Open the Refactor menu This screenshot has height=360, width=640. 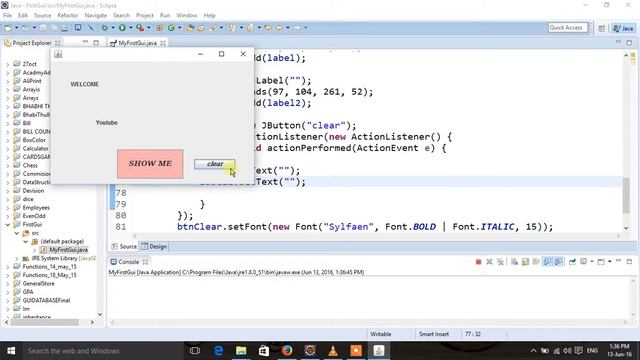68,15
